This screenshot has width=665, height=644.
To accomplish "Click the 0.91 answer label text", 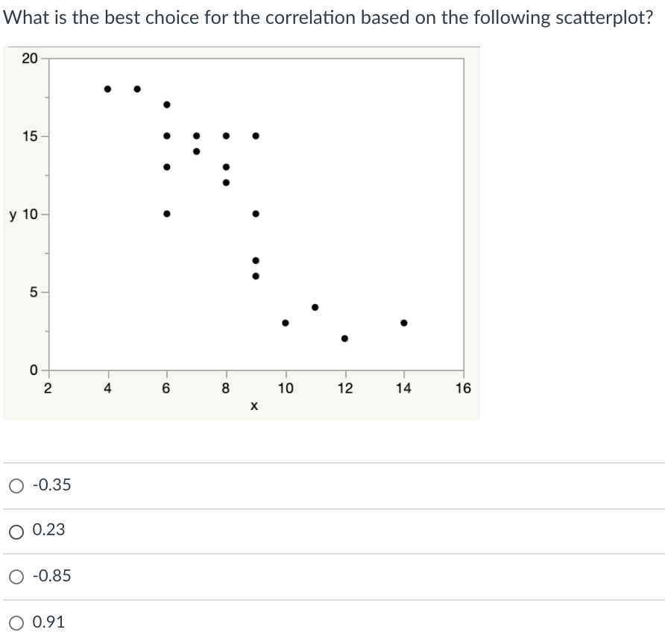I will pos(48,622).
